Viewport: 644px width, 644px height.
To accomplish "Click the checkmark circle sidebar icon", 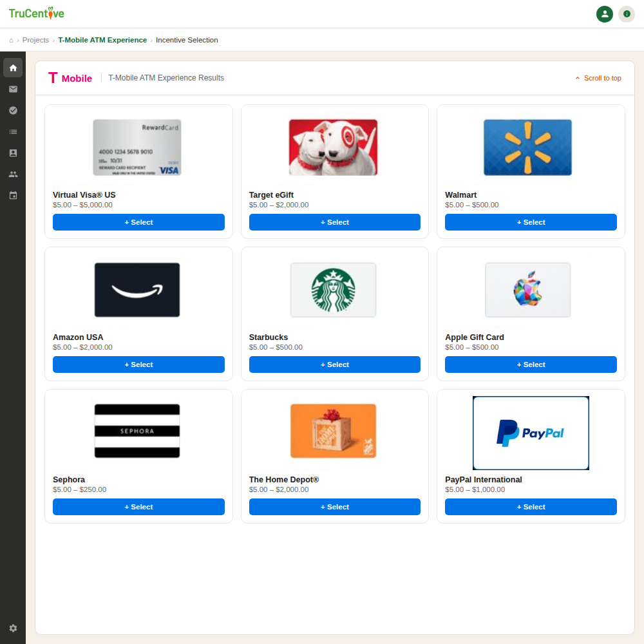I will [13, 111].
